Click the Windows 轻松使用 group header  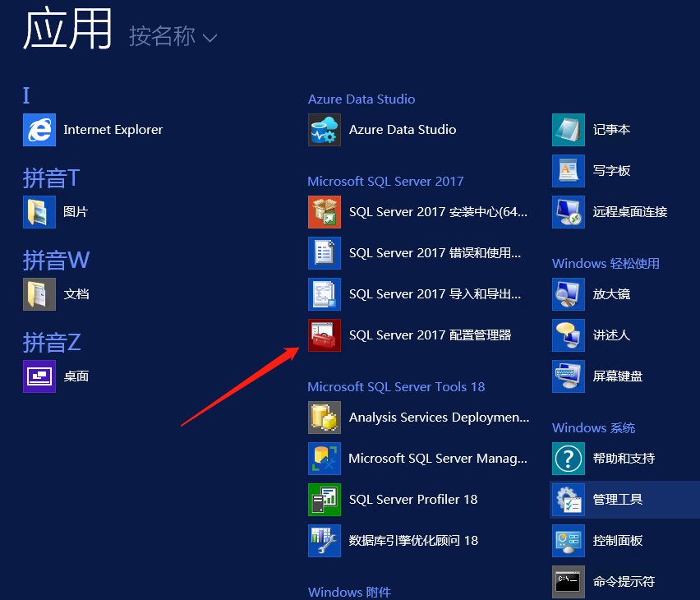click(606, 264)
